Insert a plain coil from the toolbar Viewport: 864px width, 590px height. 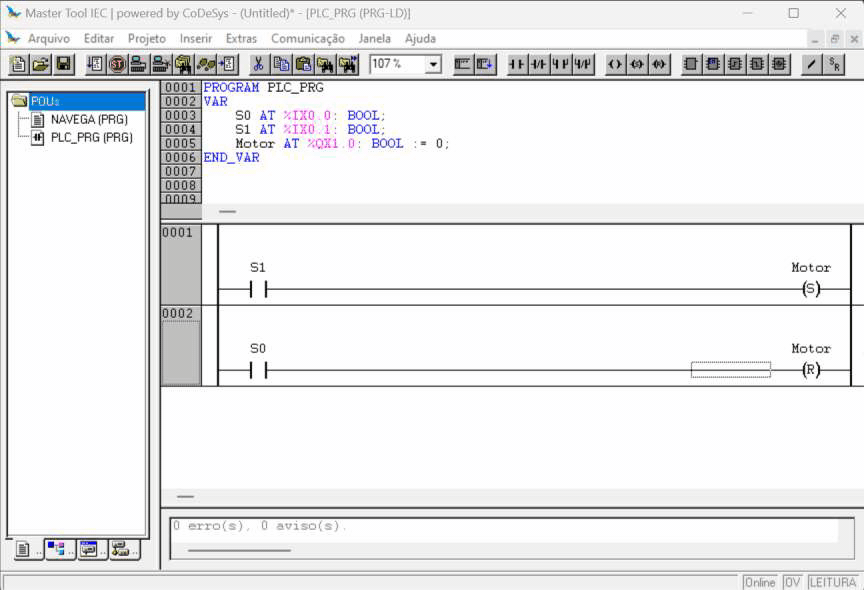pyautogui.click(x=615, y=64)
